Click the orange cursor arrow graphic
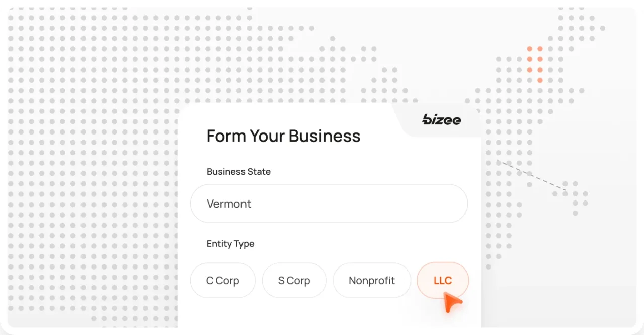 451,301
